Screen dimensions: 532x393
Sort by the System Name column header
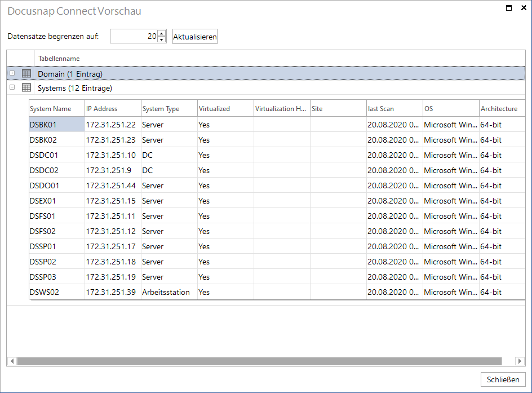point(57,109)
